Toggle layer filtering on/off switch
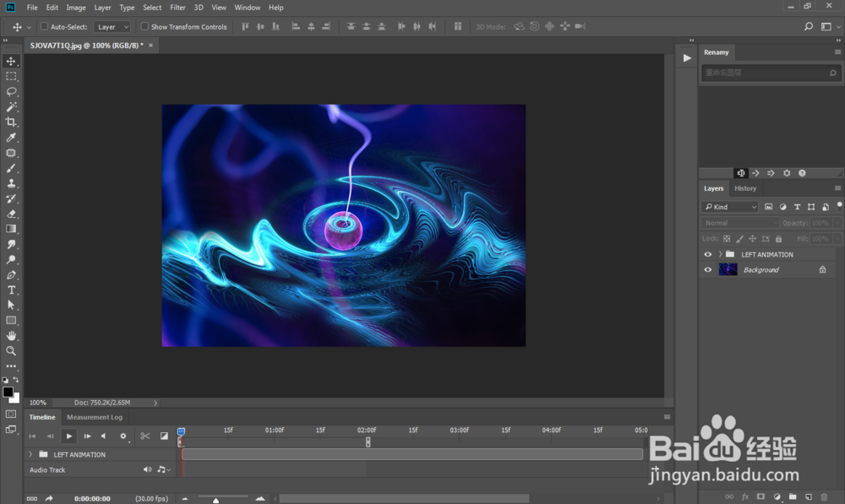845x504 pixels. 839,206
